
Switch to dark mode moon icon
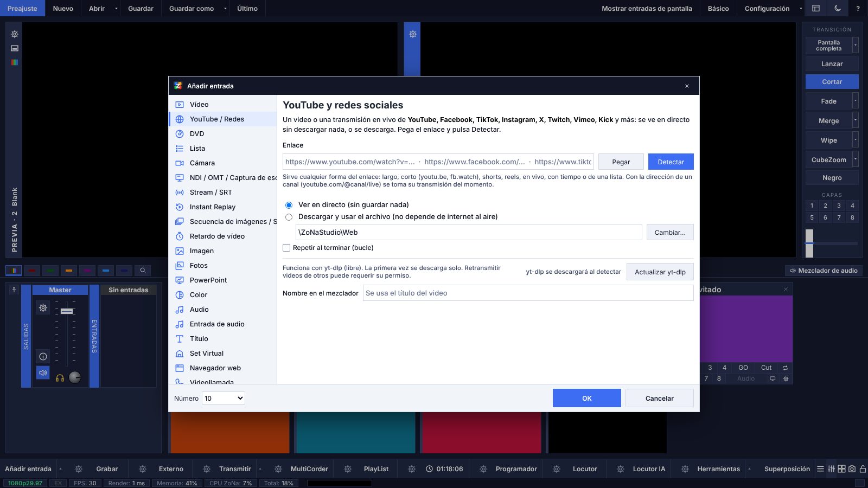tap(838, 8)
